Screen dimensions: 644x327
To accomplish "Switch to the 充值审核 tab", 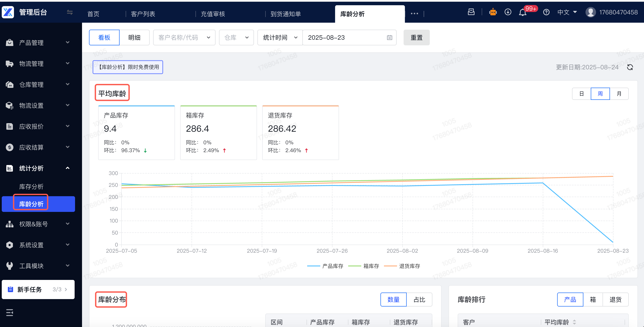I will pyautogui.click(x=213, y=14).
